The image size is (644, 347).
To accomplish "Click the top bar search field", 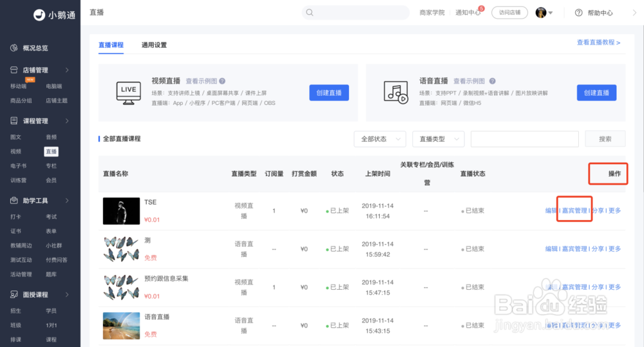I will [x=355, y=13].
